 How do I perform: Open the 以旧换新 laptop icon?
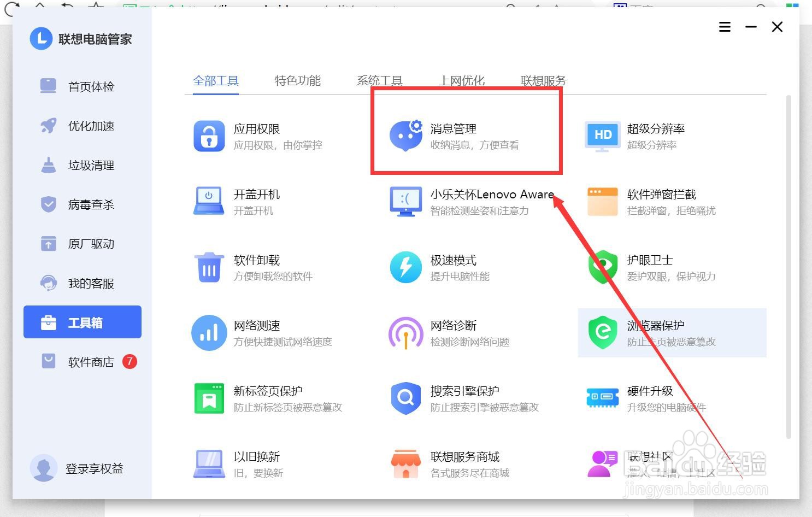point(209,463)
